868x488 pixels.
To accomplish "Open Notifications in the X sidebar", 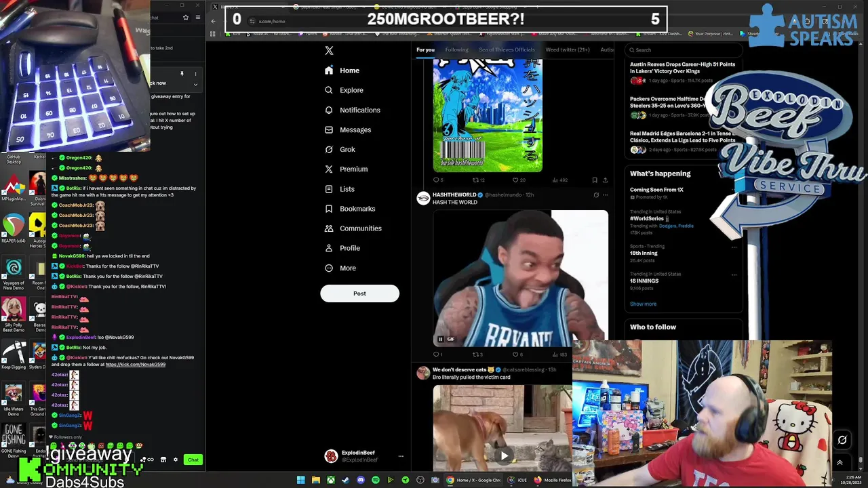I will [x=352, y=110].
